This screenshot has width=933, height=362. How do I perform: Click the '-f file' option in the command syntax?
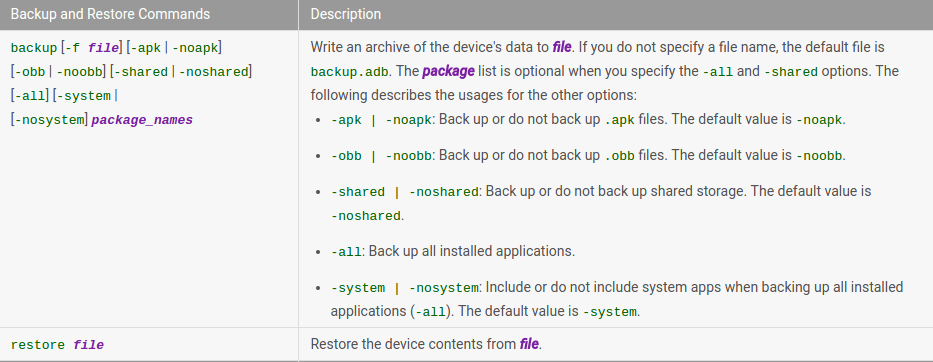pyautogui.click(x=92, y=48)
